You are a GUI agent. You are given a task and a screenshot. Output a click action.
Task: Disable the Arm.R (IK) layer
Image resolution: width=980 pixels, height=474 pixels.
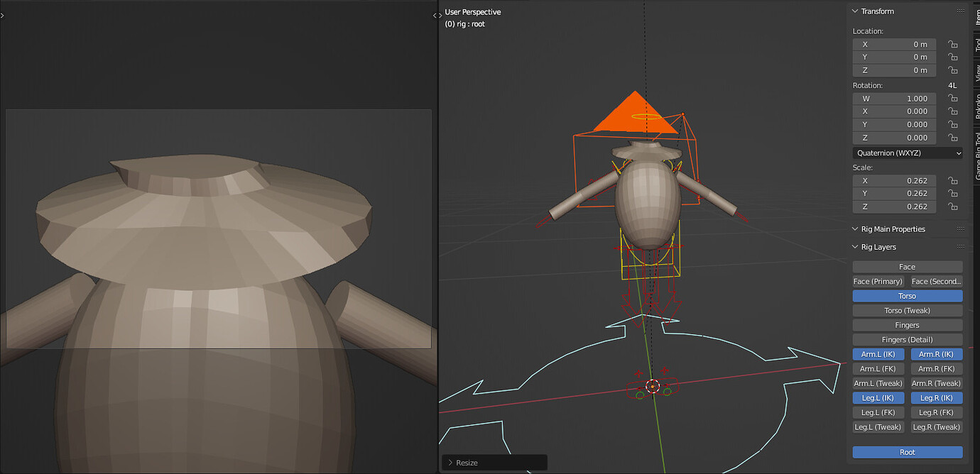pyautogui.click(x=937, y=354)
